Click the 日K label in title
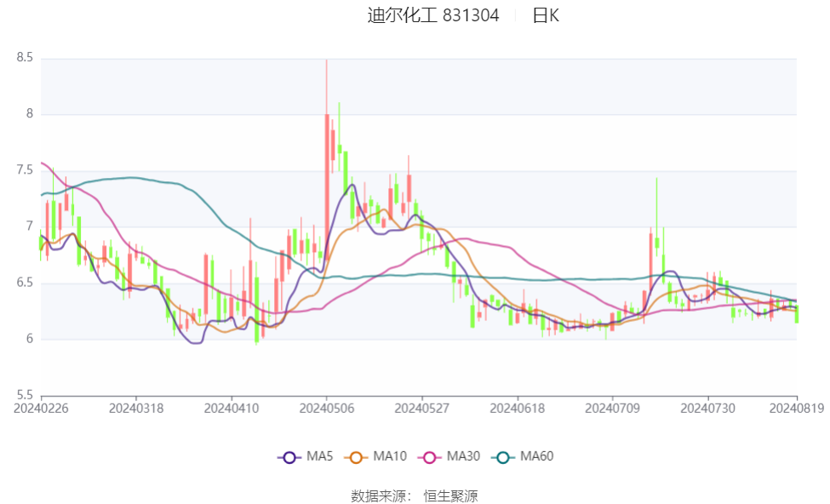The height and width of the screenshot is (504, 830). (x=546, y=15)
